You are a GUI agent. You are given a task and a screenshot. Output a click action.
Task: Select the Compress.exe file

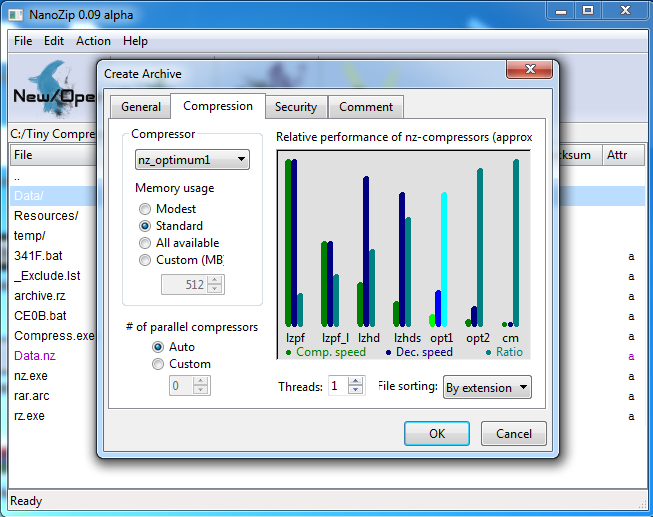tap(54, 336)
